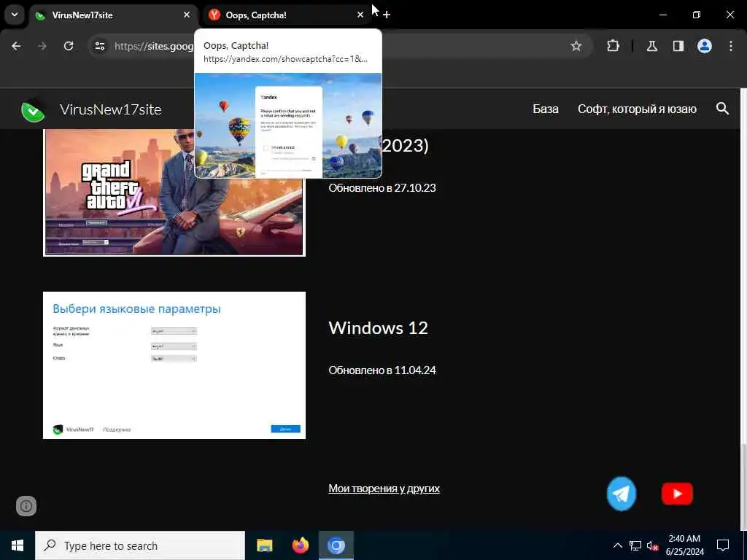
Task: Open the Grand Theft Auto VI thumbnail
Action: pyautogui.click(x=174, y=192)
